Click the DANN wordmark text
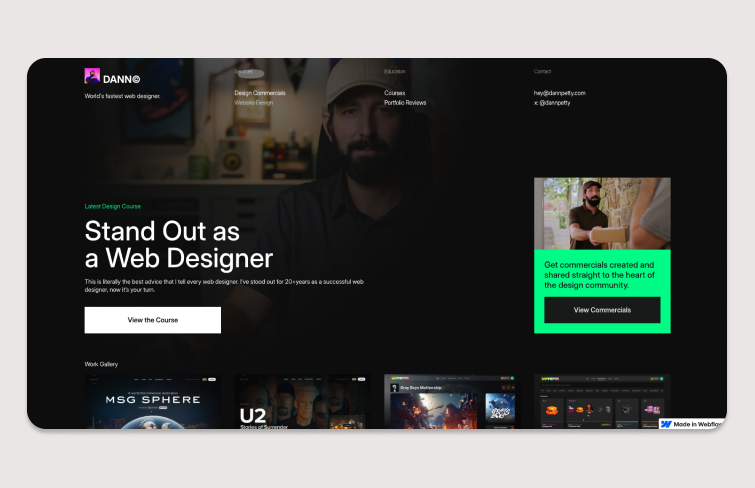The image size is (755, 488). pos(121,79)
